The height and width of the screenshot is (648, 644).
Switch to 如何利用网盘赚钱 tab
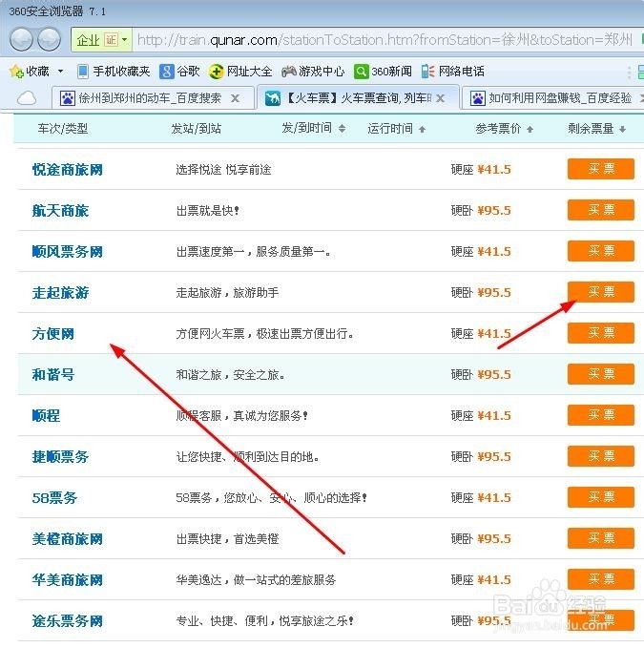(553, 98)
